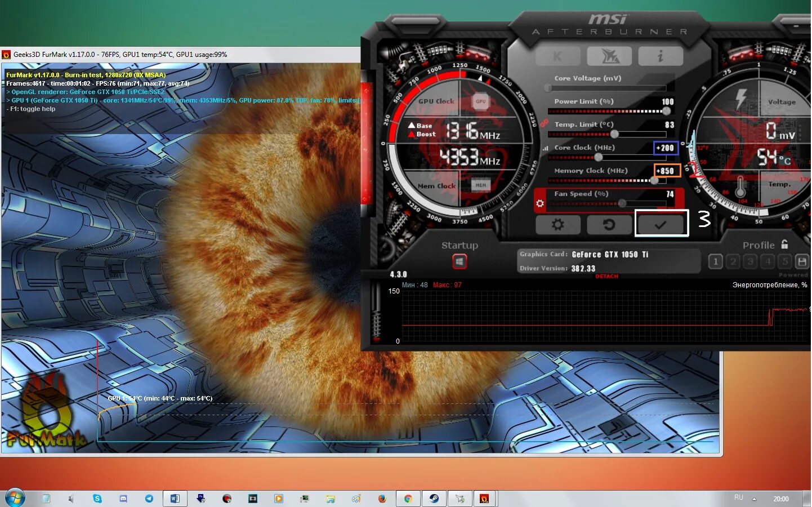Screen dimensions: 812x507
Task: Open Firefox from the taskbar
Action: [x=382, y=499]
